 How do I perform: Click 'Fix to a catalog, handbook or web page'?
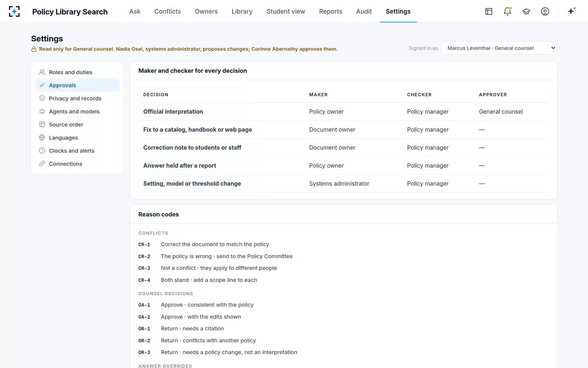[198, 130]
